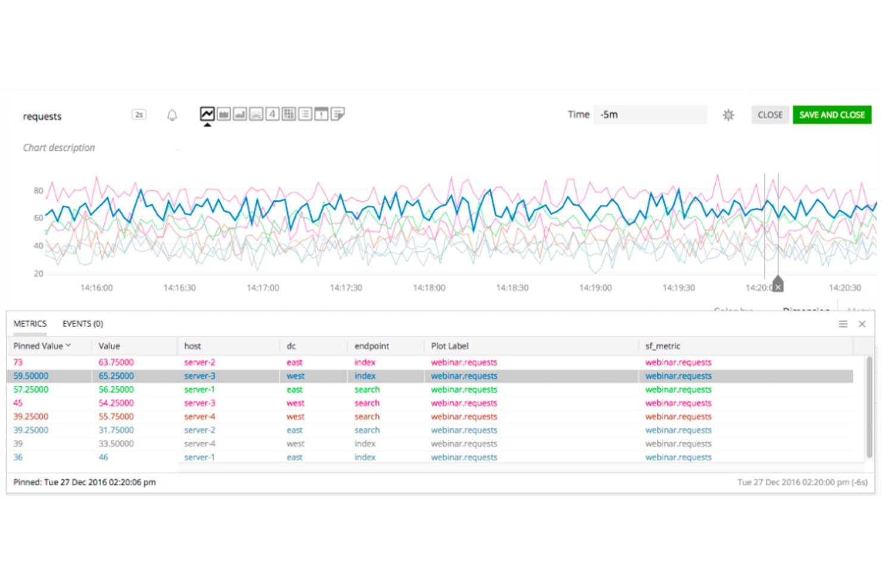This screenshot has height=588, width=882.
Task: Click the Value column header
Action: click(109, 346)
